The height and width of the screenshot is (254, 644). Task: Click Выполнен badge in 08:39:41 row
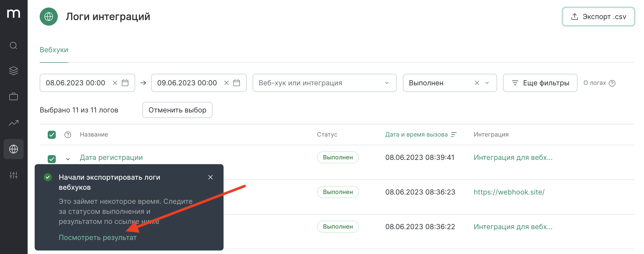tap(338, 157)
